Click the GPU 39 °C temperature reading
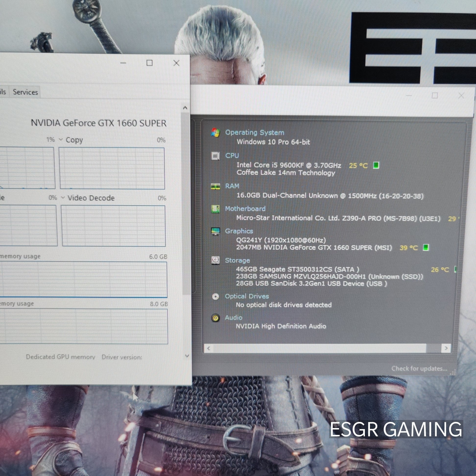Screen dimensions: 476x476 408,248
